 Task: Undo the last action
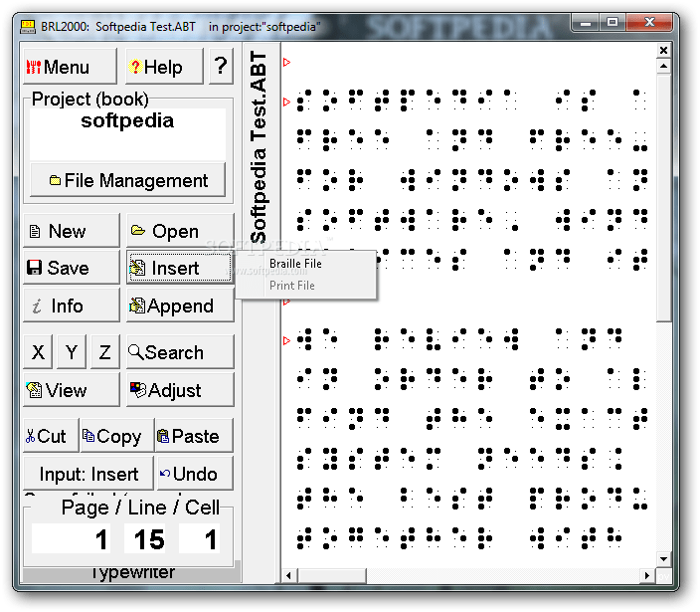pyautogui.click(x=195, y=474)
